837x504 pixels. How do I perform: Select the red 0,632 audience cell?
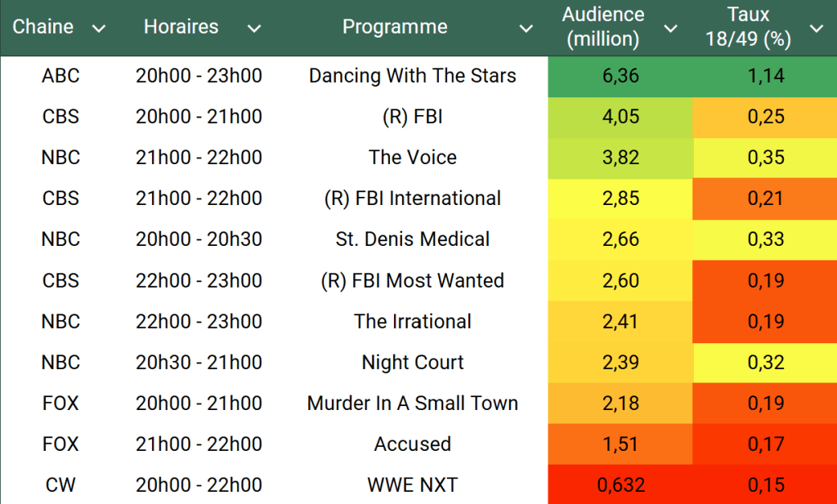click(620, 485)
